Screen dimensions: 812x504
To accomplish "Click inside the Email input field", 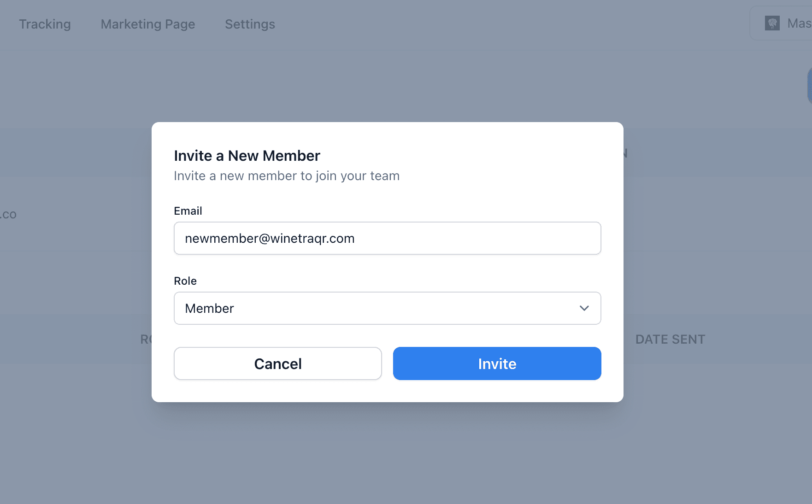I will (x=387, y=238).
